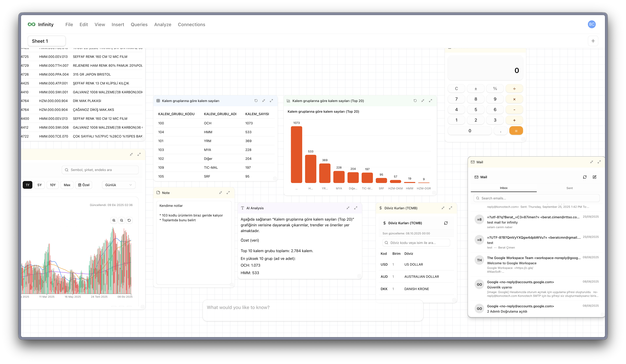This screenshot has height=364, width=626.
Task: Refresh the Mail inbox
Action: [x=585, y=177]
